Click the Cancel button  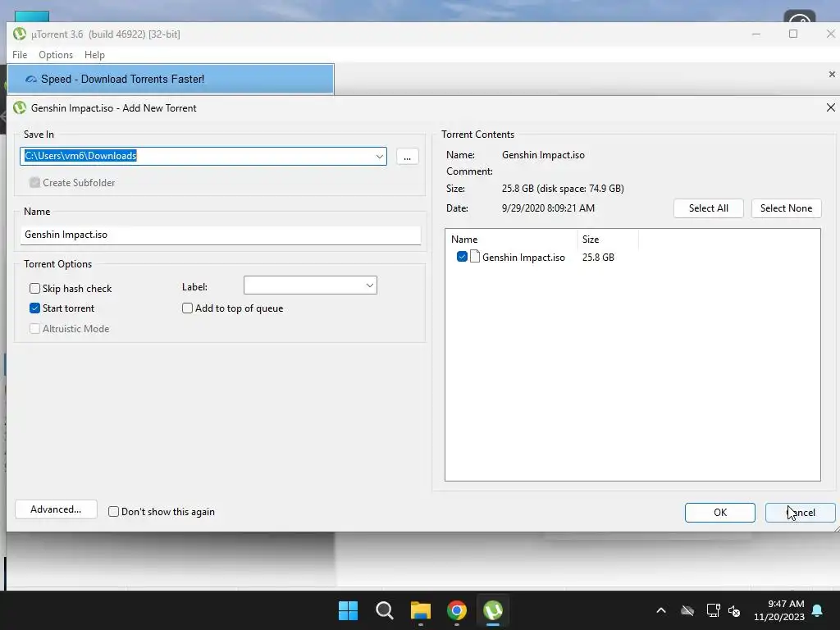801,513
